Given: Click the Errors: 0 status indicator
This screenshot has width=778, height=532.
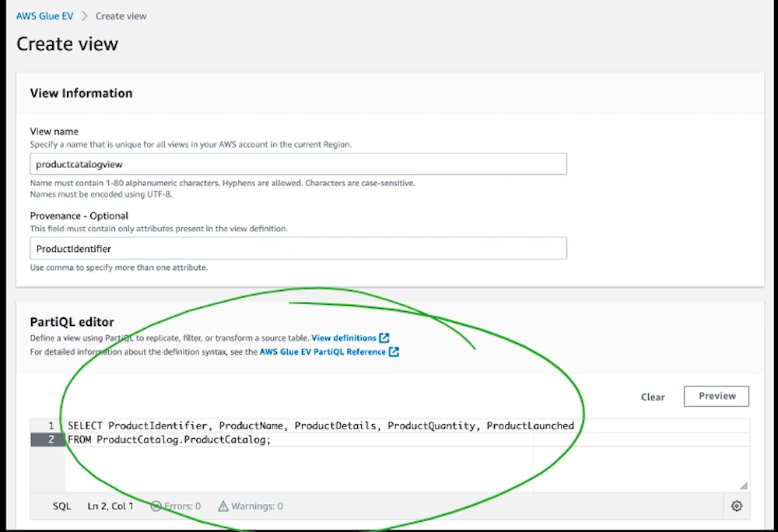Looking at the screenshot, I should [176, 506].
